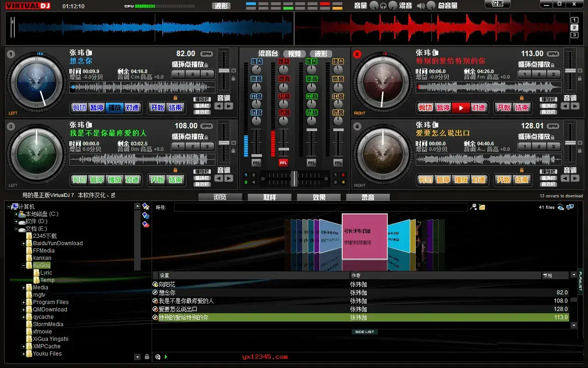Set loop end with deck 2's 结束 button
This screenshot has height=368, width=588.
point(522,108)
